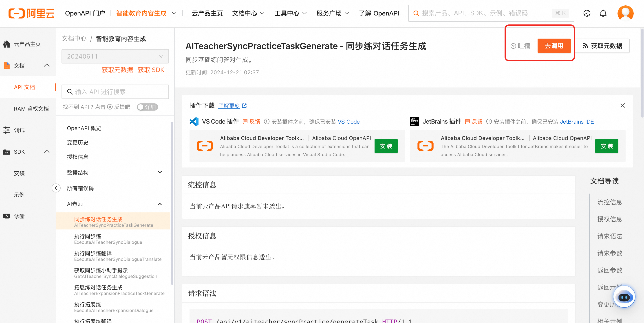The width and height of the screenshot is (644, 323).
Task: Open the theme switcher icon near bell
Action: (587, 13)
